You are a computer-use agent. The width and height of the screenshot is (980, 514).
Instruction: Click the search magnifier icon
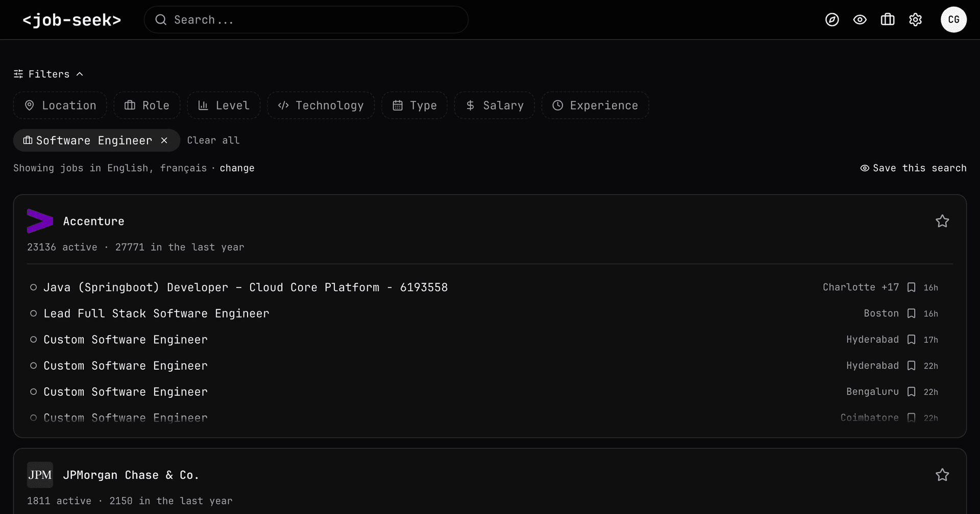[x=161, y=20]
